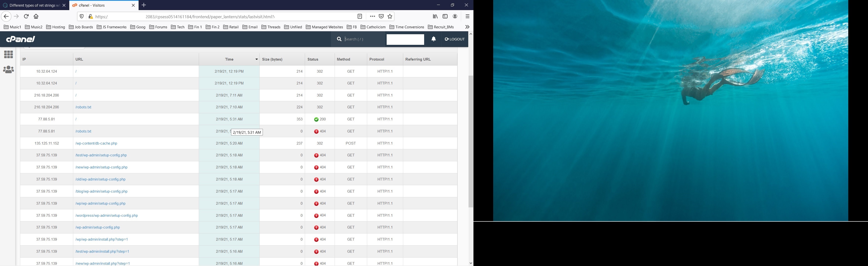Click the POST method cell for 135.125.11.152
Image resolution: width=868 pixels, height=266 pixels.
[351, 143]
